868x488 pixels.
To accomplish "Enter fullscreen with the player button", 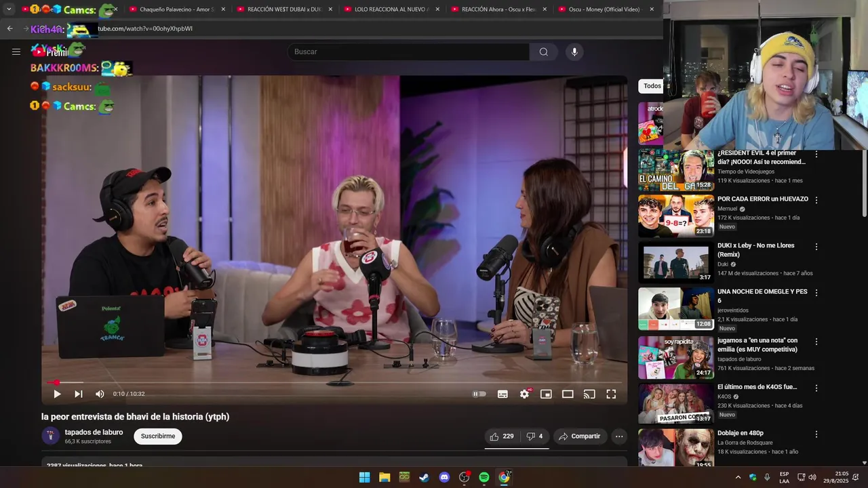I will pyautogui.click(x=611, y=394).
